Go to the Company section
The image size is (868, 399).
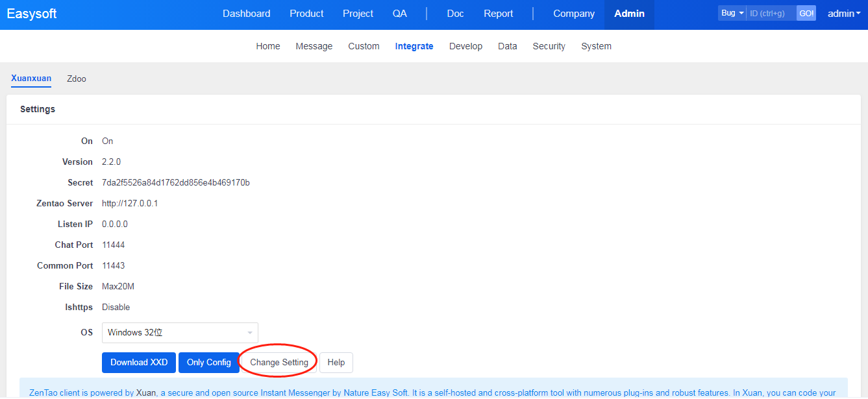(x=574, y=14)
